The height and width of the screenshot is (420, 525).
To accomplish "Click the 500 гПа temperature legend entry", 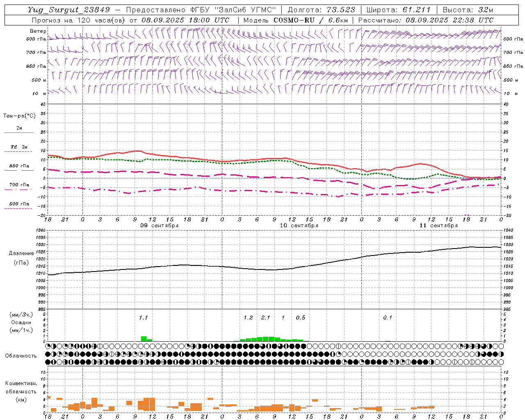I will (19, 204).
